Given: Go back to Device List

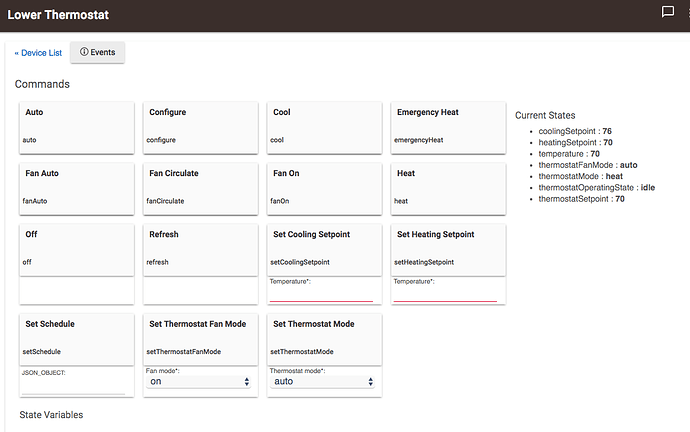Looking at the screenshot, I should pyautogui.click(x=39, y=52).
